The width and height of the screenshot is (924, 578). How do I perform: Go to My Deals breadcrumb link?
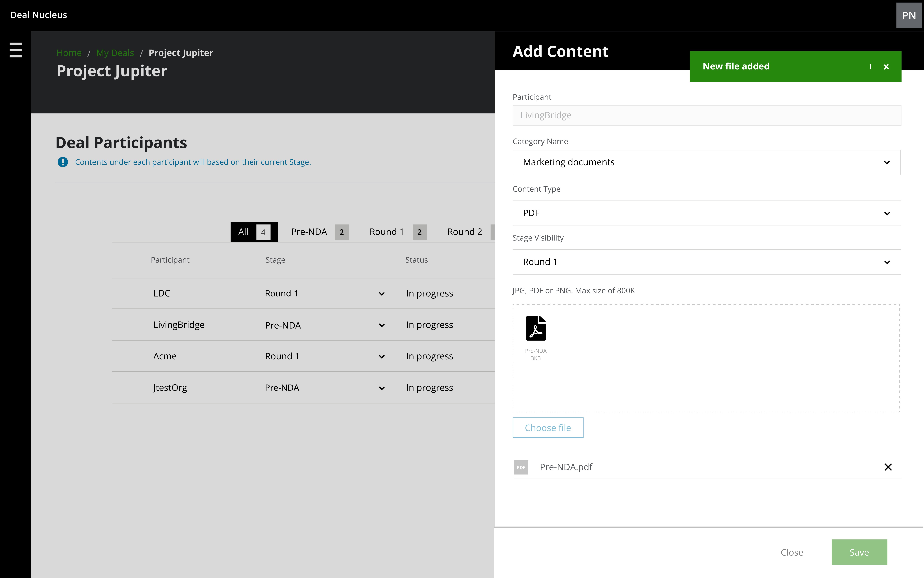tap(115, 53)
